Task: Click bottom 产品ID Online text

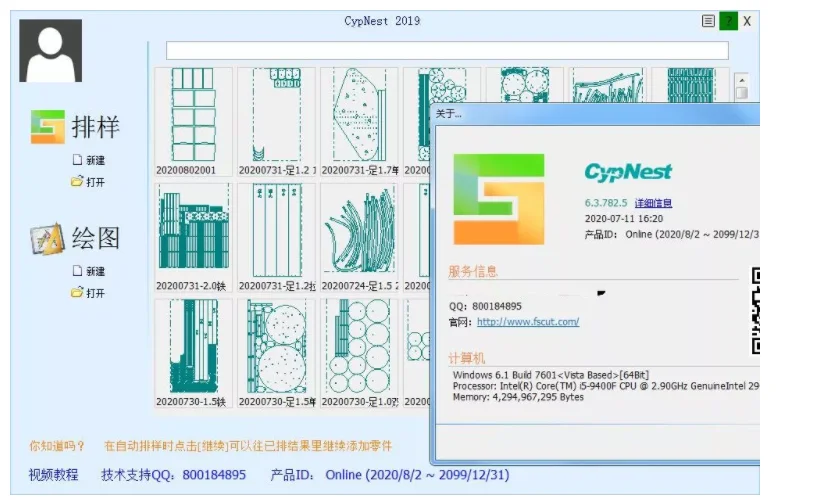Action: [390, 475]
